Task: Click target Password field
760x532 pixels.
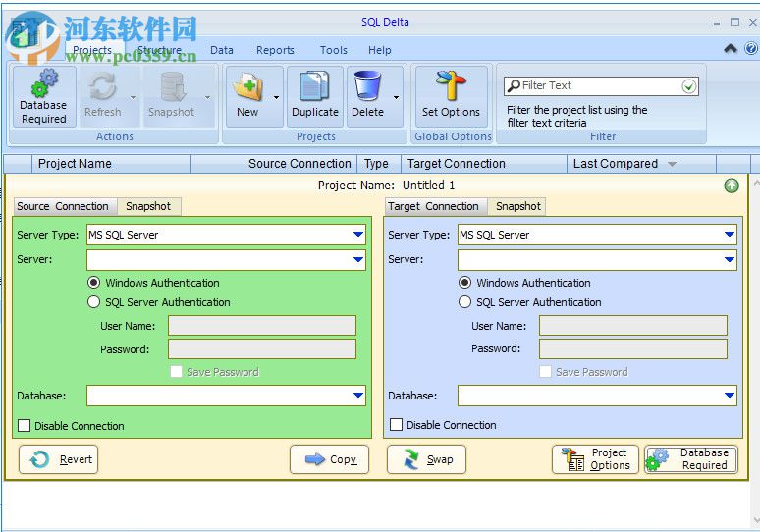Action: (633, 348)
